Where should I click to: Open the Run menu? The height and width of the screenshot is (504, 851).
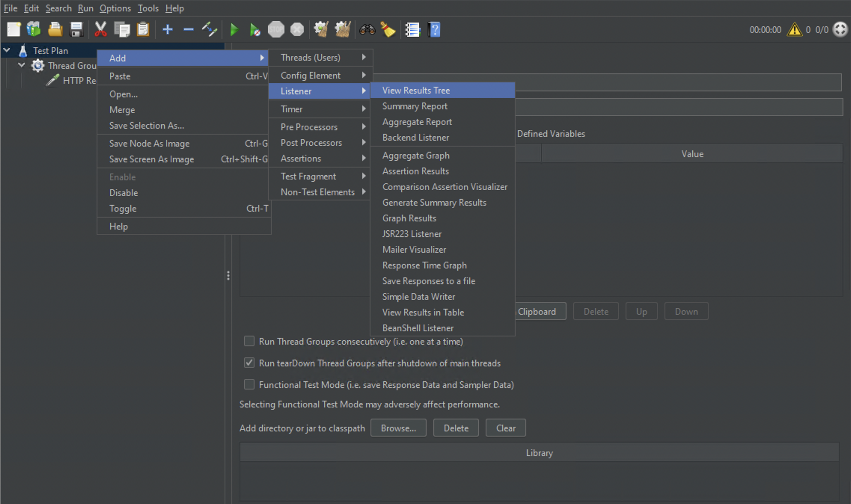coord(85,8)
